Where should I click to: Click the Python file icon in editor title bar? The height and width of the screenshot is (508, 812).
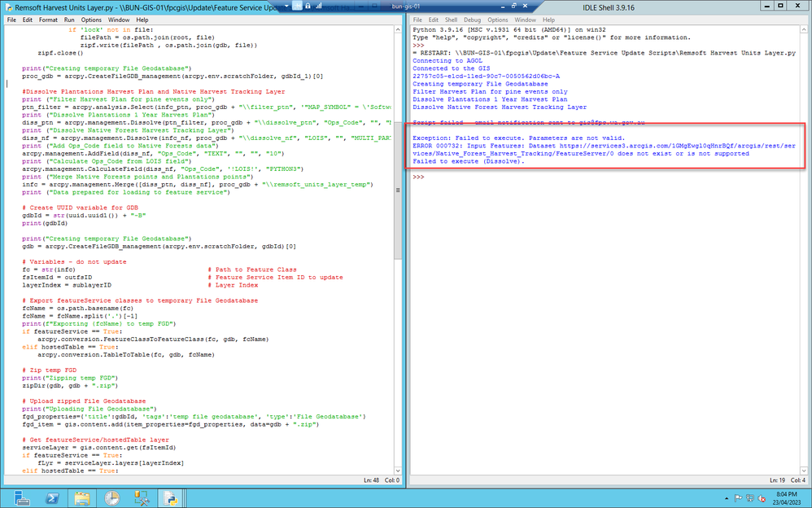(8, 7)
